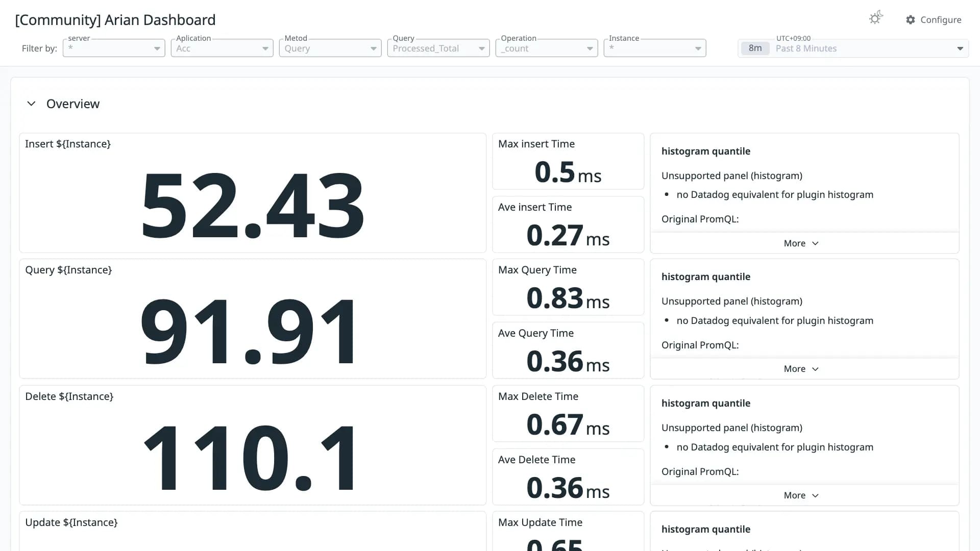Viewport: 980px width, 551px height.
Task: Click the 110.1 delete value
Action: click(x=250, y=458)
